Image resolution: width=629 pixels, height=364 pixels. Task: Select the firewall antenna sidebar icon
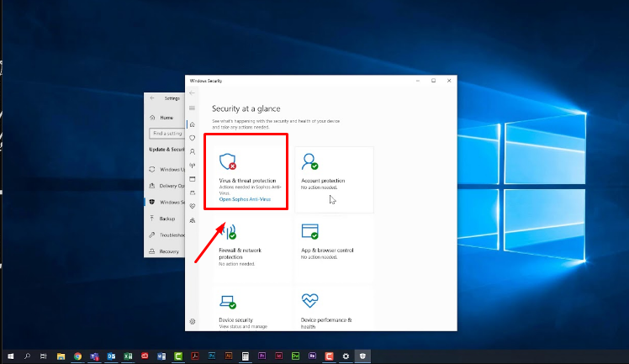(193, 165)
